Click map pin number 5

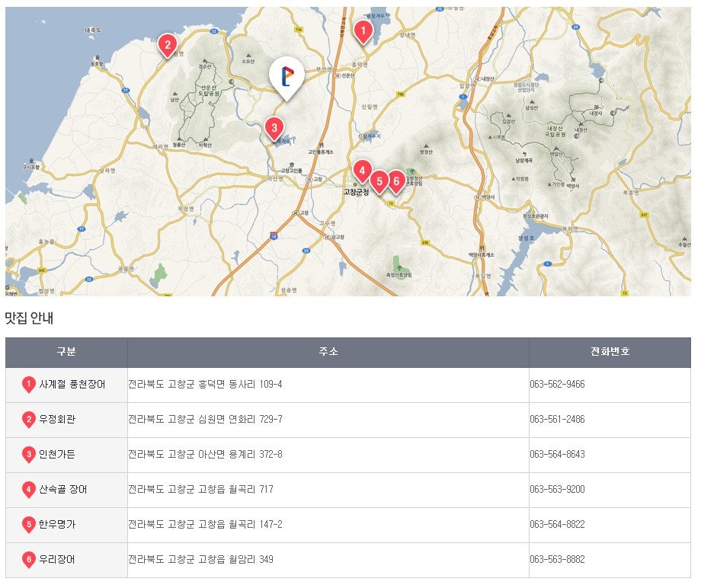point(379,181)
